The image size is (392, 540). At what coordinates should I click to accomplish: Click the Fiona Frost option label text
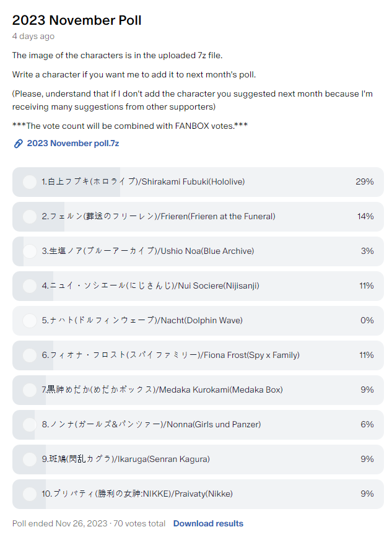point(170,355)
